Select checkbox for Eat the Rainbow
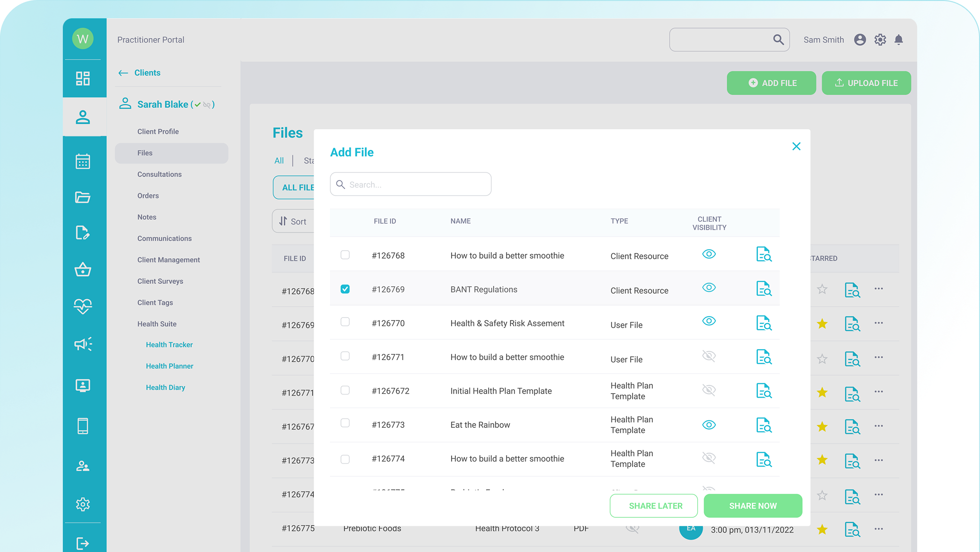The width and height of the screenshot is (980, 552). click(345, 423)
